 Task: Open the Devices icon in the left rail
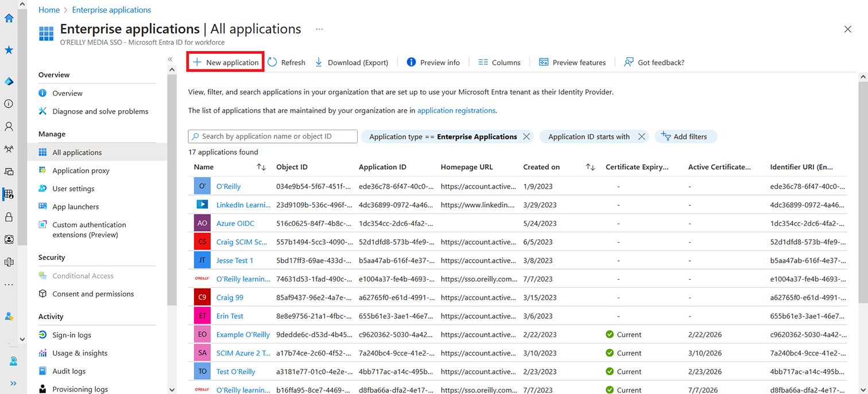click(x=9, y=171)
